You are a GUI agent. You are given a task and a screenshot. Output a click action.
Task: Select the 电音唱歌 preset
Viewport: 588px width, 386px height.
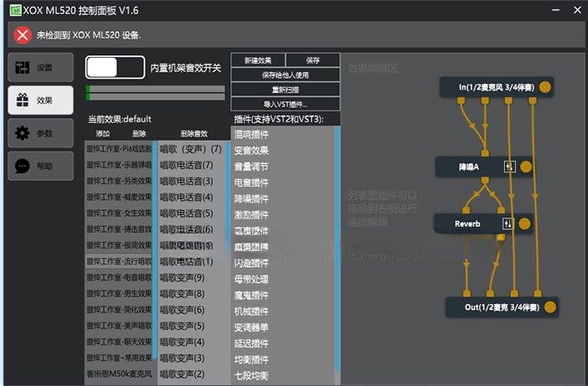coord(119,278)
